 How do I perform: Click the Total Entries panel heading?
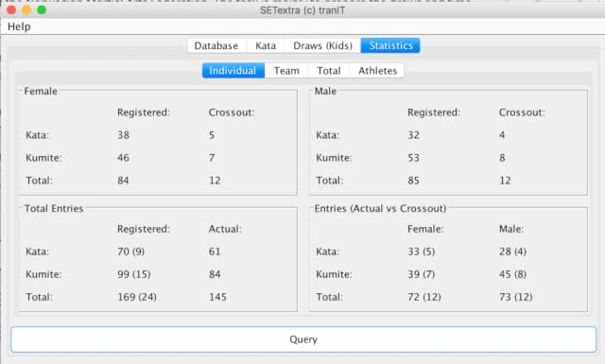54,208
